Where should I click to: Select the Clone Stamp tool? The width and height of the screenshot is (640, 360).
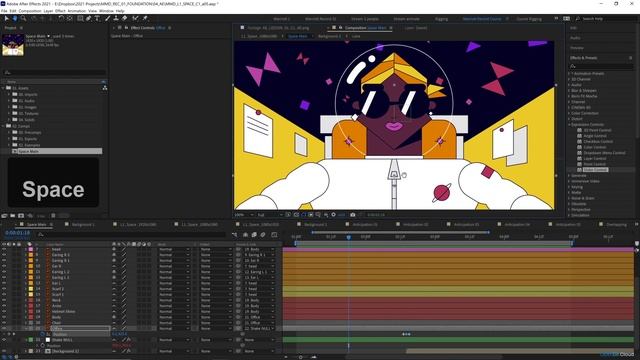click(x=116, y=18)
